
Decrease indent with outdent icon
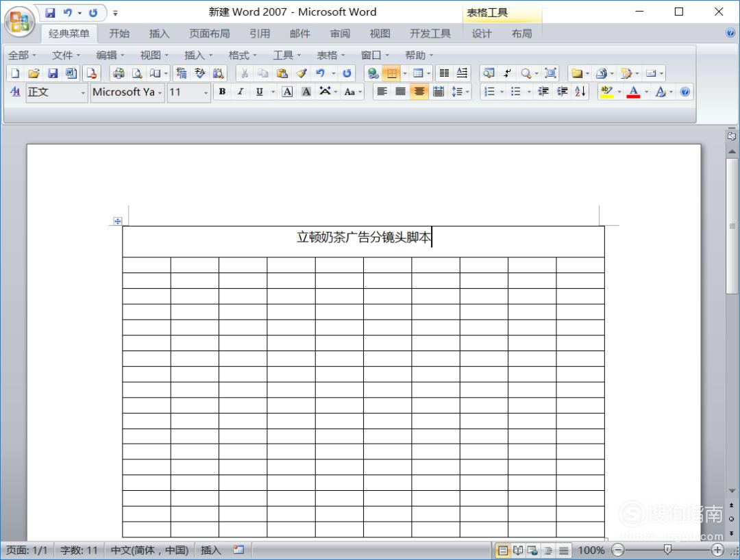543,92
